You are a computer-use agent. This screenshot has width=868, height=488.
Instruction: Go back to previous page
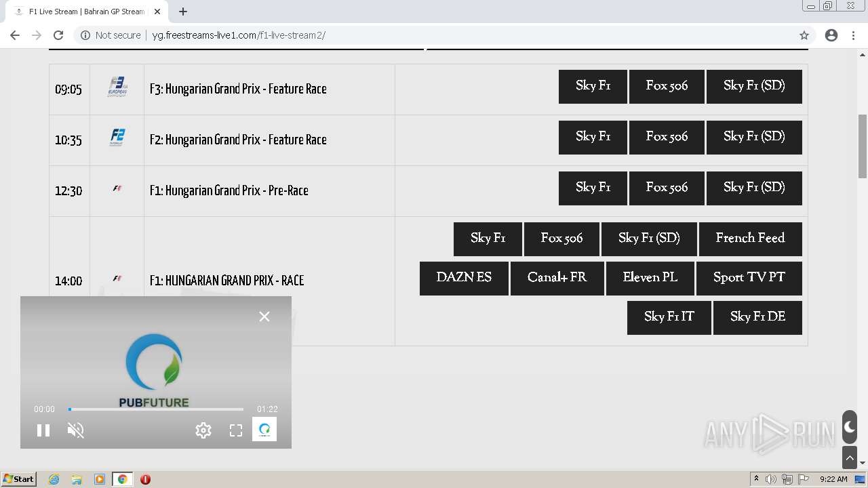15,35
